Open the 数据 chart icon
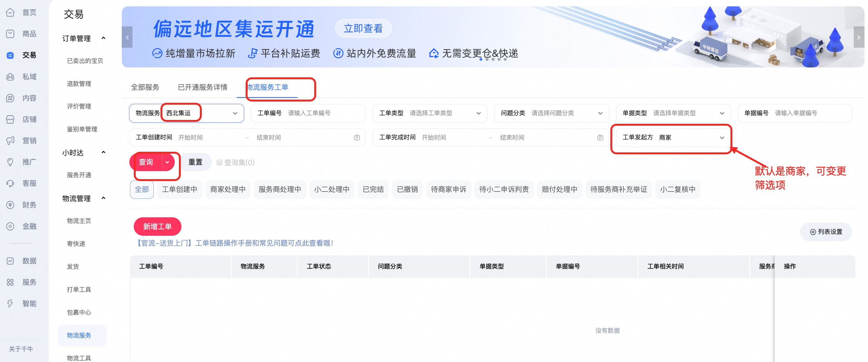 [x=10, y=261]
